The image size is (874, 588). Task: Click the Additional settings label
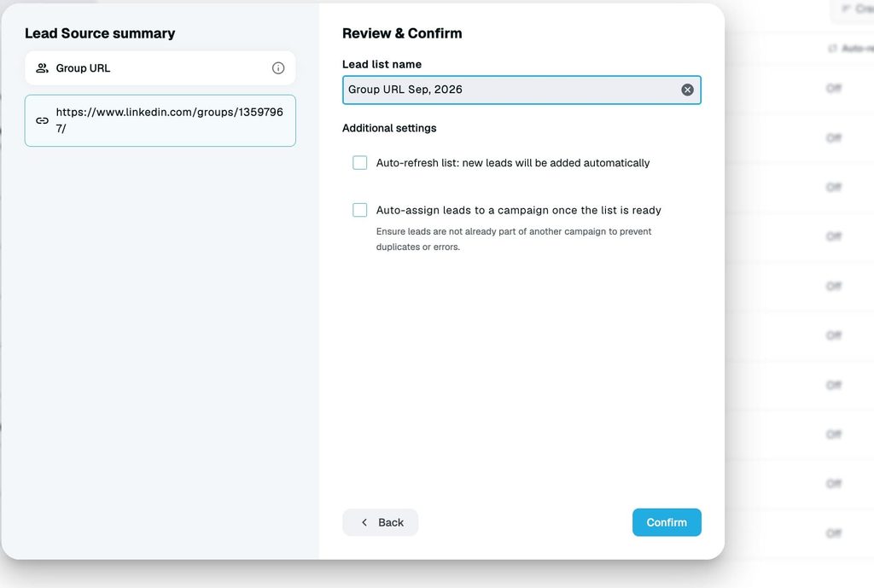(389, 128)
